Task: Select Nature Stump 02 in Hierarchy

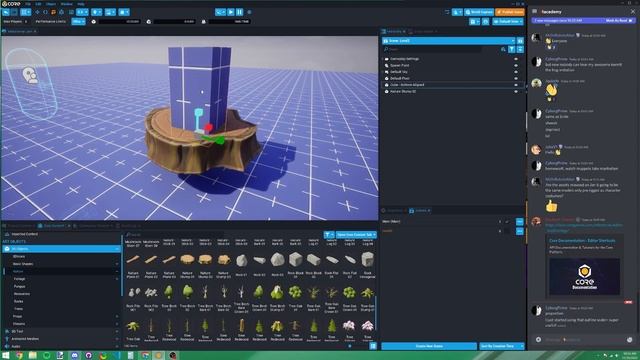Action: pos(403,91)
